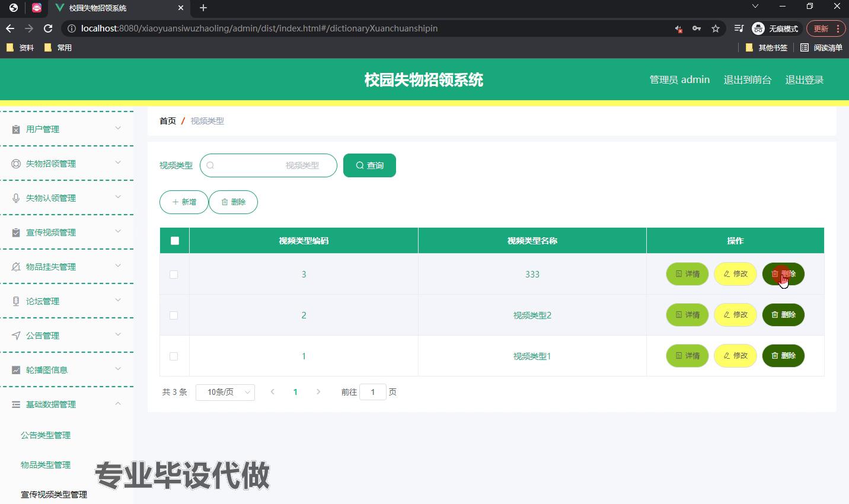Click 退出登录 link in header
This screenshot has height=504, width=849.
pos(804,79)
